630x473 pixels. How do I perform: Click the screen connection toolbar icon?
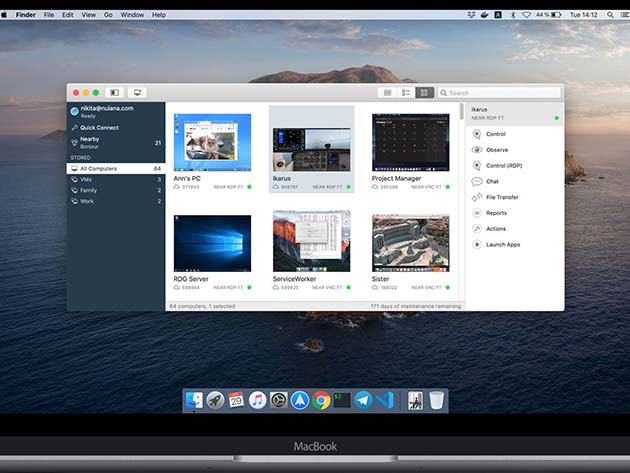pos(137,92)
